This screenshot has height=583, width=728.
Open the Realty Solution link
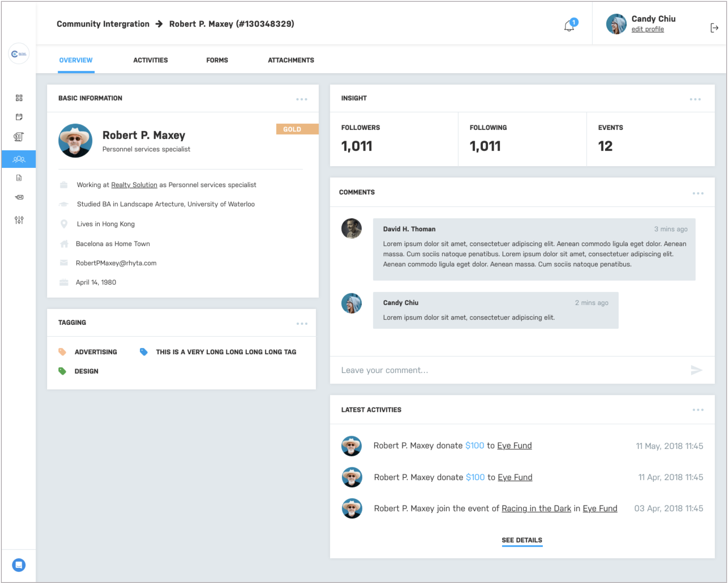point(134,185)
